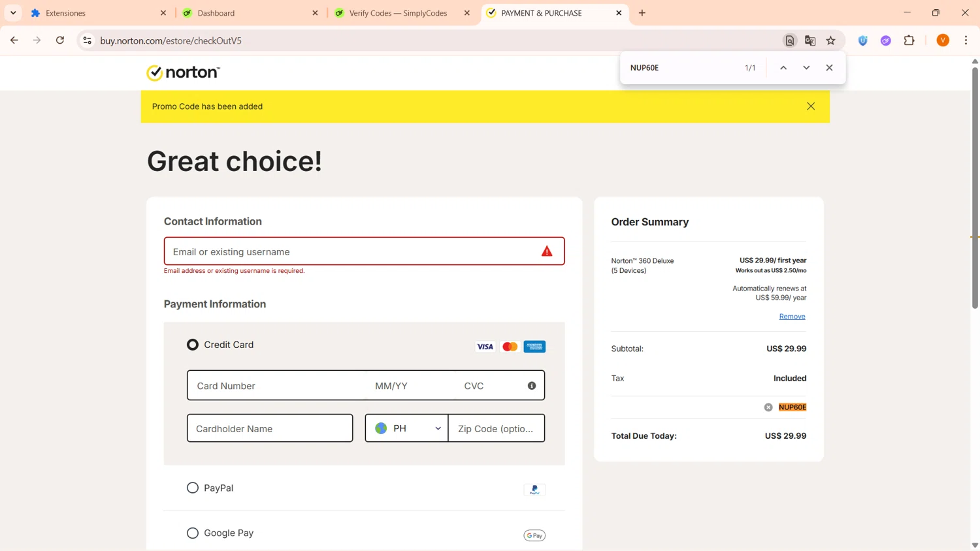Dismiss the promo code added banner
Screen dimensions: 980x551
811,106
